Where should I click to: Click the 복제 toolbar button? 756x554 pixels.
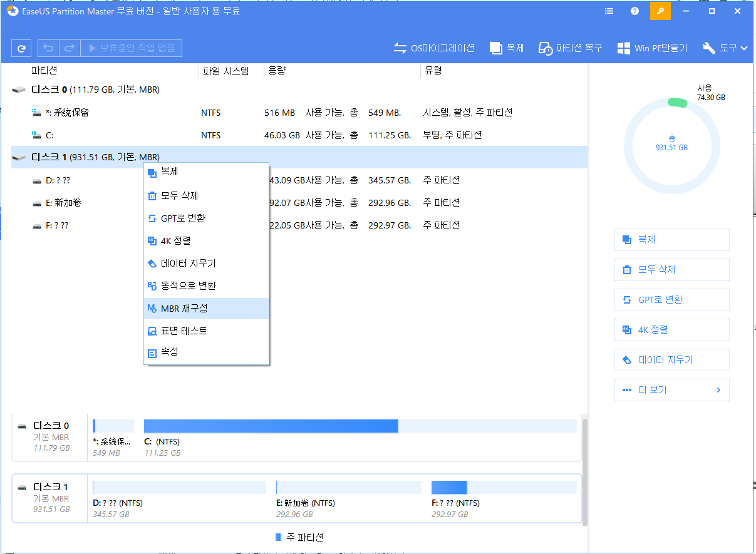(x=507, y=48)
